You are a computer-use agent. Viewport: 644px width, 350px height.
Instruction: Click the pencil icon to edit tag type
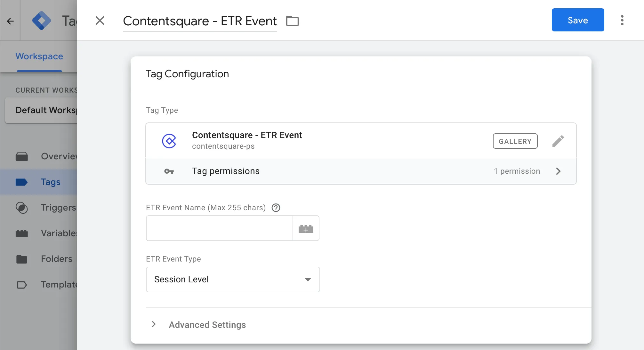coord(558,141)
